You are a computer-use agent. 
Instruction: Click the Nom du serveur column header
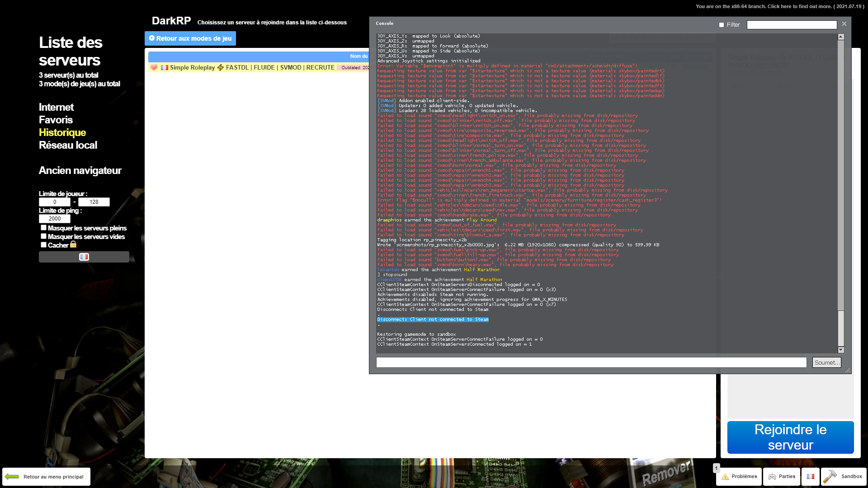(x=359, y=56)
